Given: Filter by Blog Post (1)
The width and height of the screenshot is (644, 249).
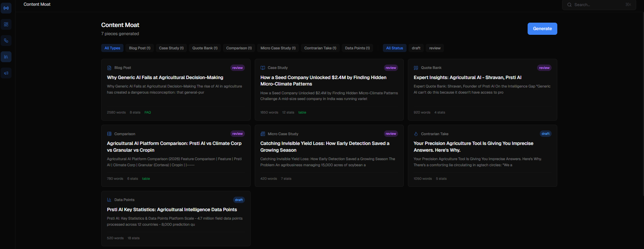Looking at the screenshot, I should [140, 48].
